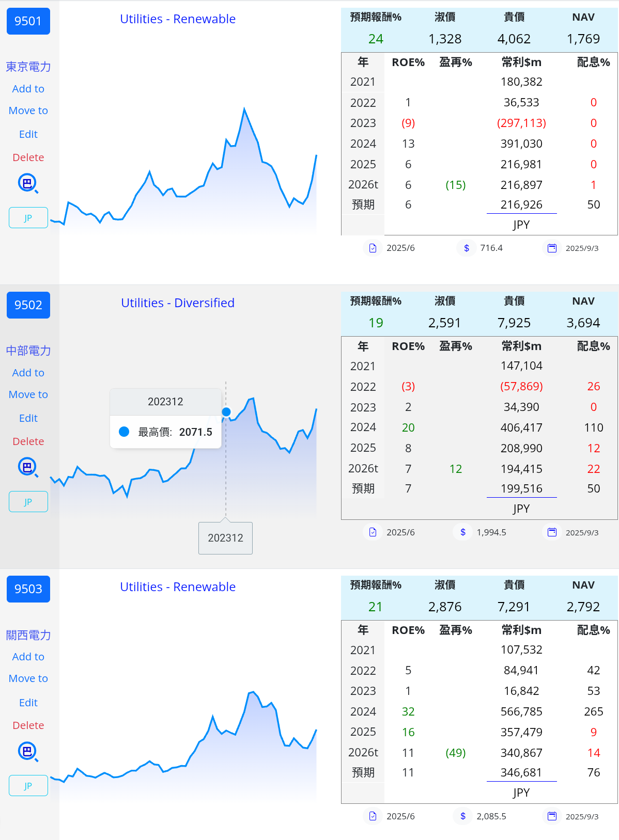Click the magnifier icon under 東京電力

[28, 183]
